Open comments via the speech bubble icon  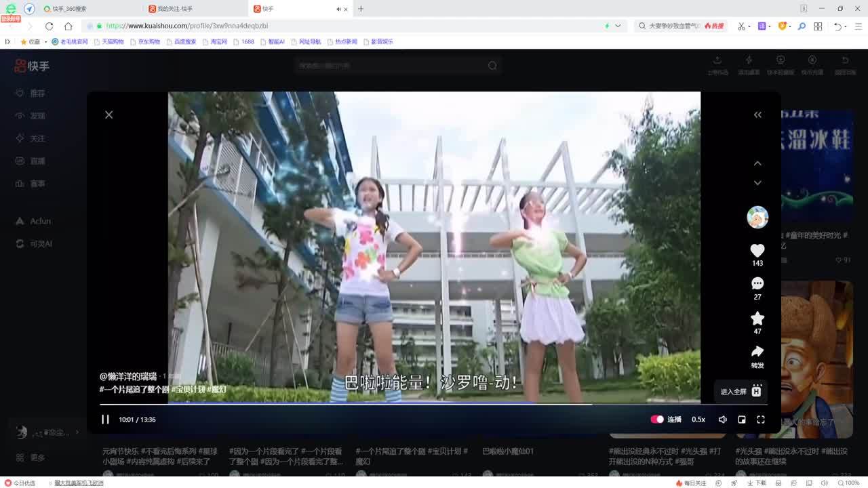pyautogui.click(x=757, y=283)
